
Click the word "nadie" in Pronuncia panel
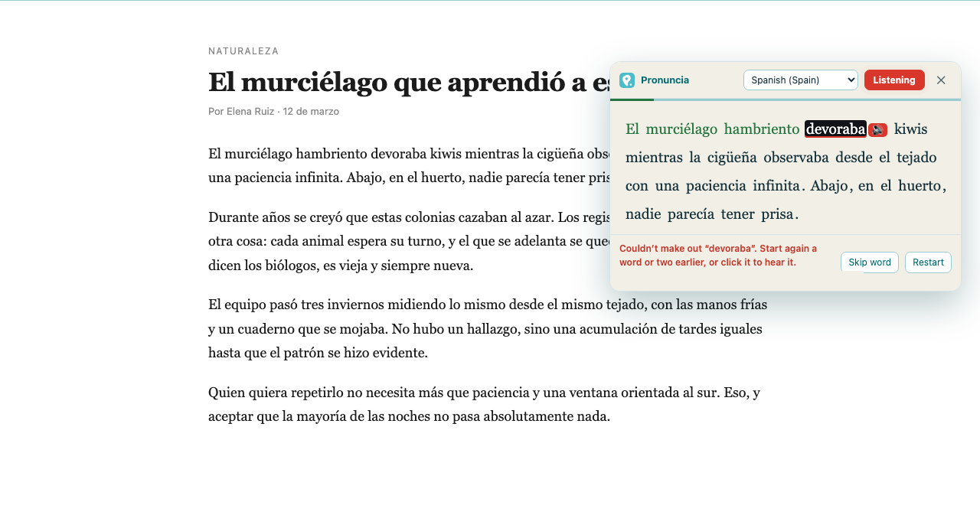[x=643, y=214]
